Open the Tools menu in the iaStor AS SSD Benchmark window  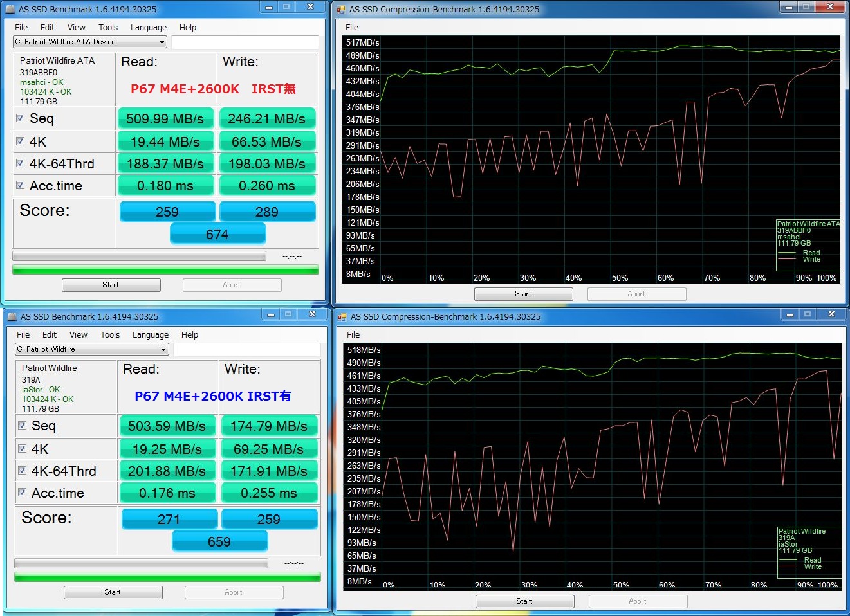(x=110, y=335)
